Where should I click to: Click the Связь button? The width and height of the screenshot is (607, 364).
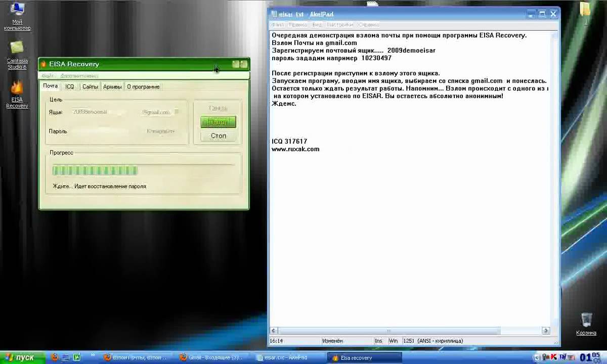coord(218,108)
